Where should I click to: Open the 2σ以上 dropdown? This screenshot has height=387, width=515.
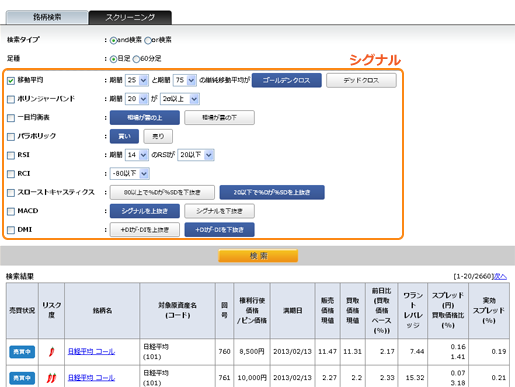[x=180, y=99]
